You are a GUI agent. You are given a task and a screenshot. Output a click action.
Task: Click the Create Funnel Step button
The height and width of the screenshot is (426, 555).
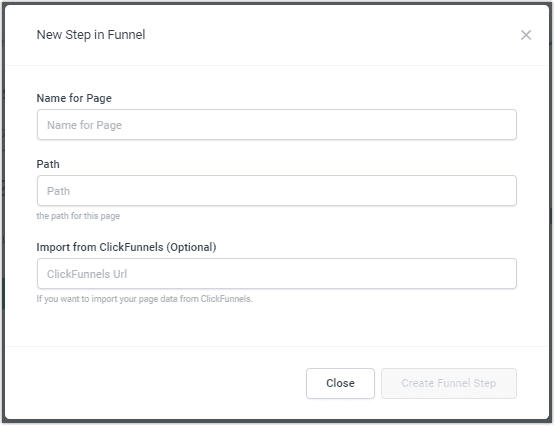pyautogui.click(x=449, y=384)
